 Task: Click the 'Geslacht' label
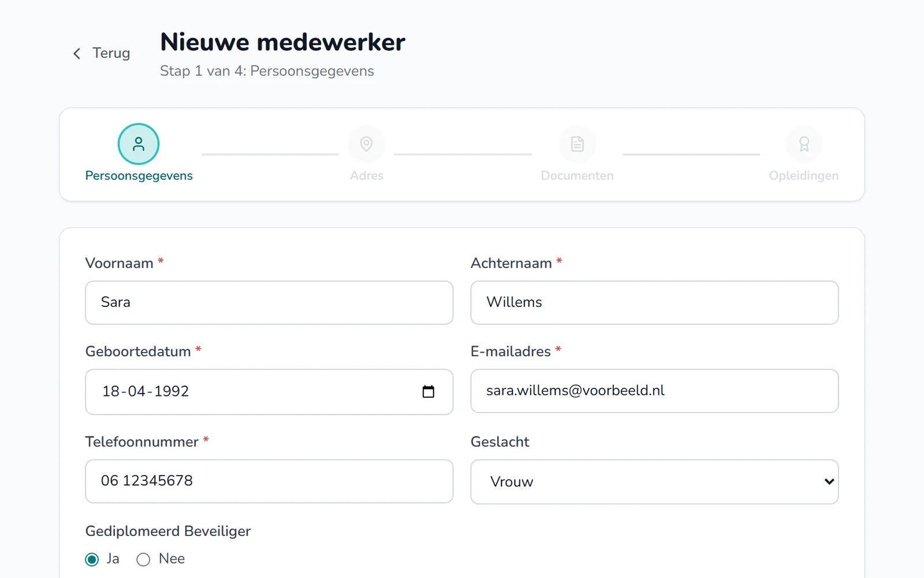[x=500, y=442]
